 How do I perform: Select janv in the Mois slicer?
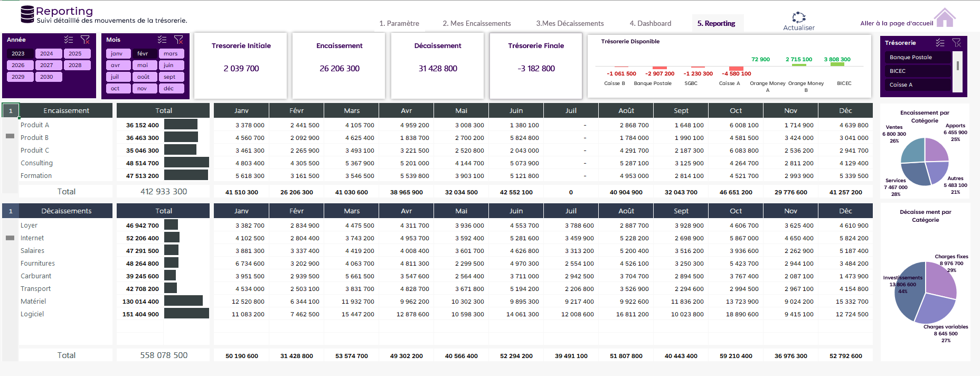click(118, 53)
